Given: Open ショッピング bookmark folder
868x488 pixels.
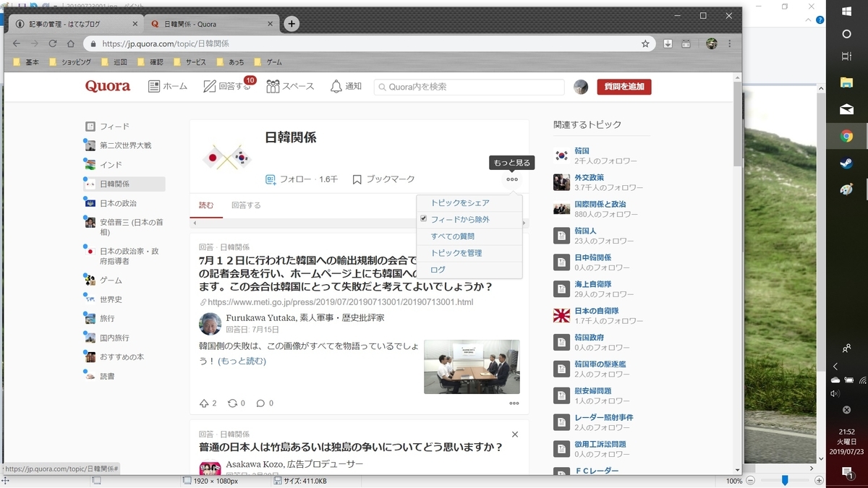Looking at the screenshot, I should [x=71, y=62].
